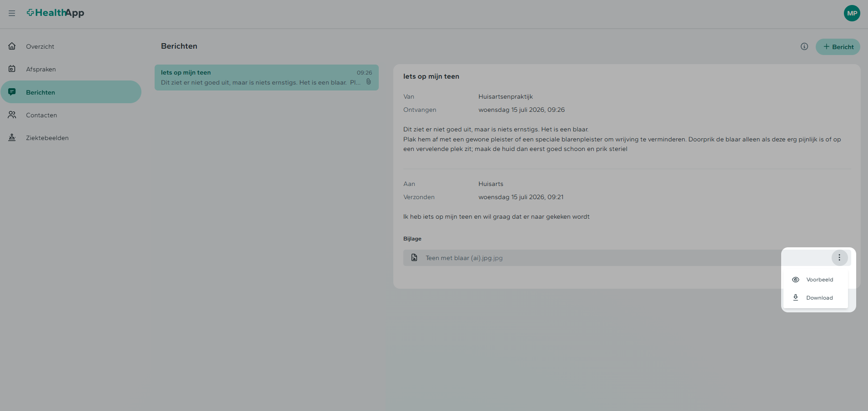Open Afspraken in the sidebar
This screenshot has width=868, height=411.
(71, 69)
